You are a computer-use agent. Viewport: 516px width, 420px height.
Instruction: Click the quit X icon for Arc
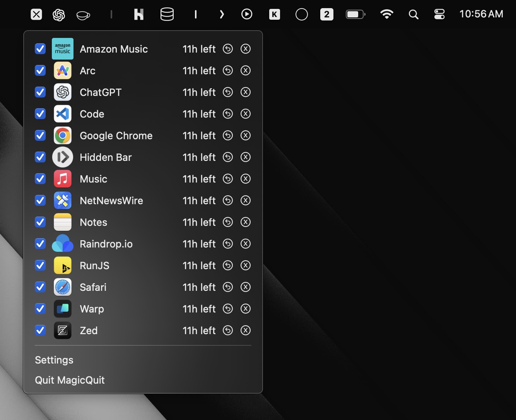246,71
